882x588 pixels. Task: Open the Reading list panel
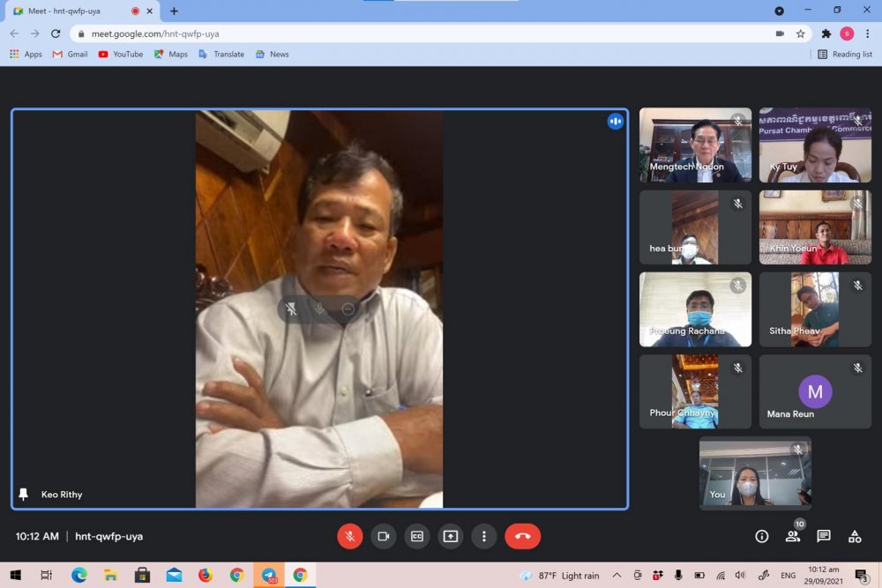click(x=845, y=54)
